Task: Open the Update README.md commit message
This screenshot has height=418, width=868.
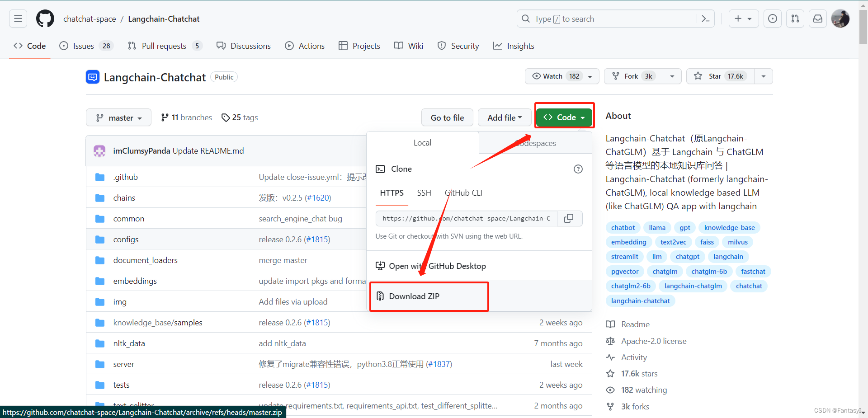Action: click(x=208, y=151)
